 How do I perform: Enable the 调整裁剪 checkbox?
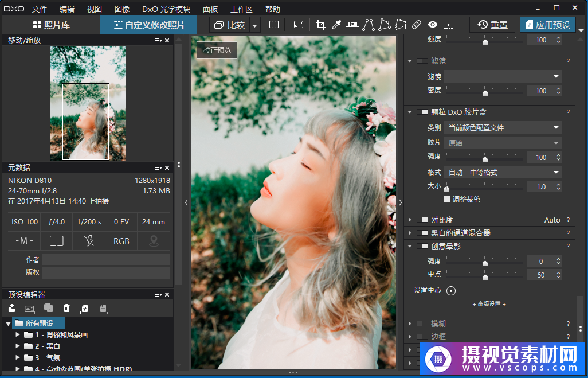[447, 199]
